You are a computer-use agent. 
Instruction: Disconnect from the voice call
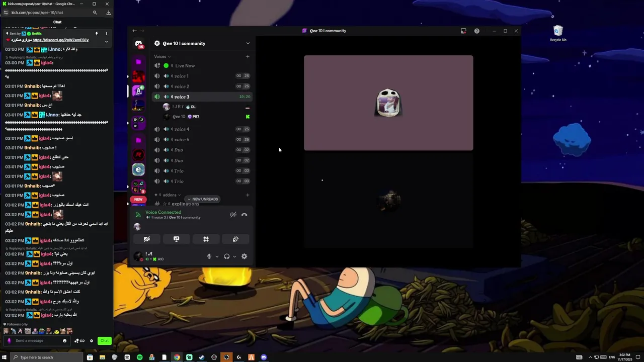point(245,215)
